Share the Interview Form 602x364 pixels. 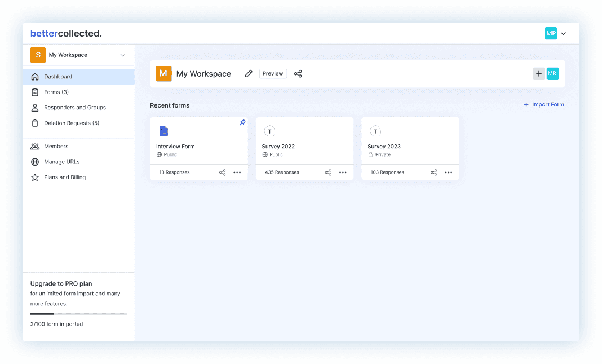click(222, 172)
